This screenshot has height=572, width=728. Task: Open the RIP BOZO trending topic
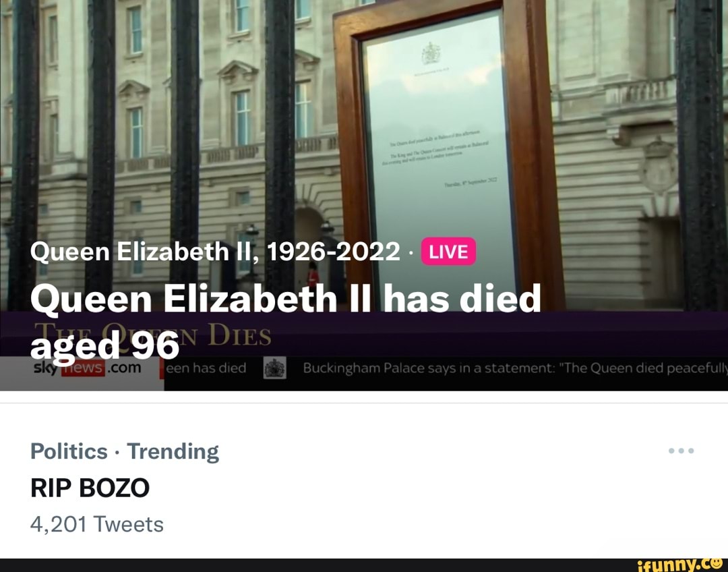pyautogui.click(x=88, y=489)
